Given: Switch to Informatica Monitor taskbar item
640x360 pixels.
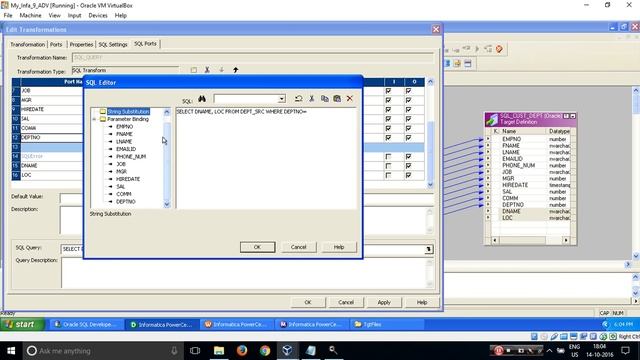Looking at the screenshot, I should pyautogui.click(x=311, y=324).
